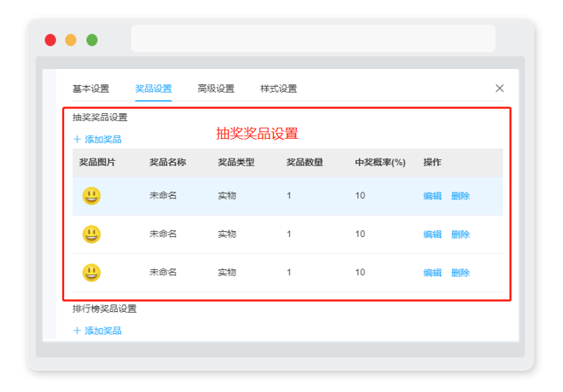Viewport: 563px width, 392px height.
Task: Click the orange window dot in mockup
Action: (x=71, y=40)
